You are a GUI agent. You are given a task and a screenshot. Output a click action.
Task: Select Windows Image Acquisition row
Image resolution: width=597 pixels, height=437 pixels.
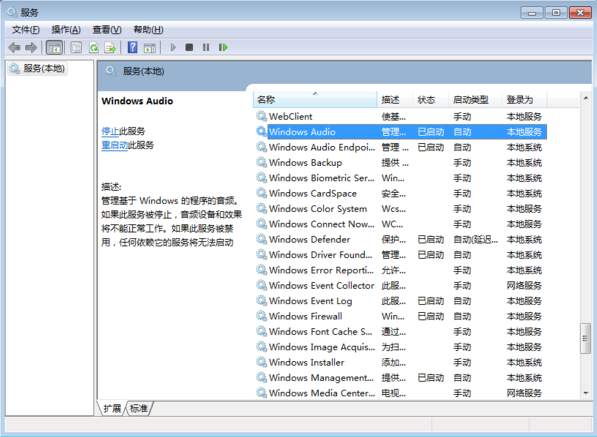click(401, 347)
